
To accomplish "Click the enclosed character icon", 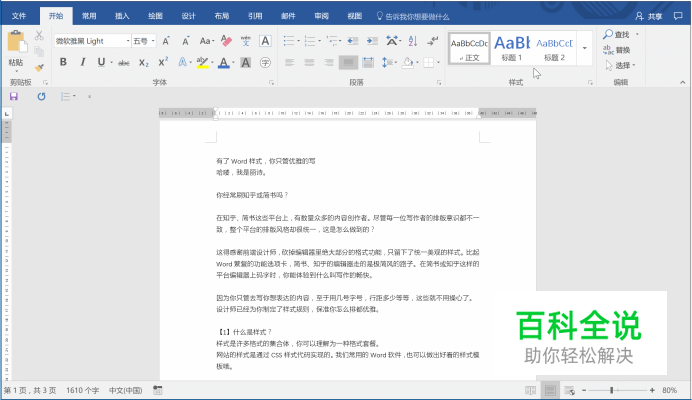I will click(265, 63).
